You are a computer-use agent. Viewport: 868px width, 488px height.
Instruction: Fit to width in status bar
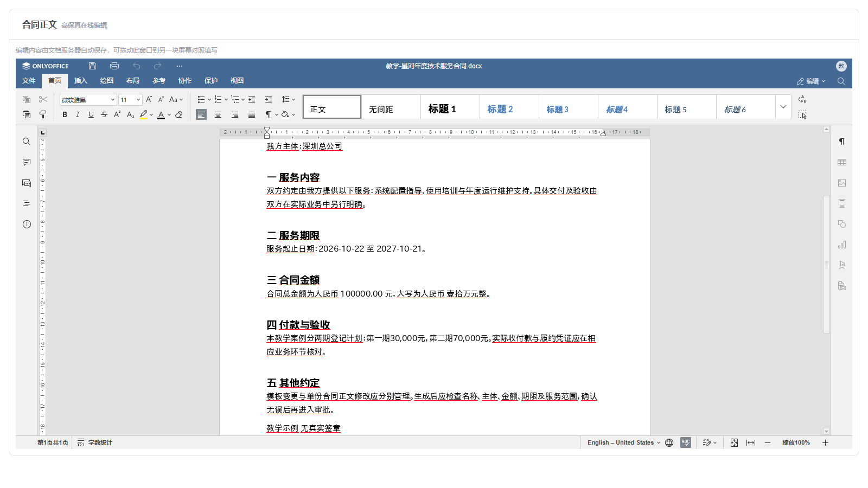coord(751,442)
